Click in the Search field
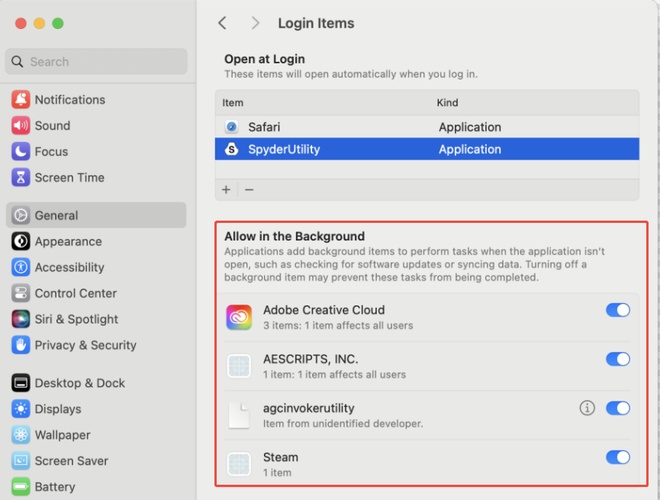The width and height of the screenshot is (660, 500). point(96,61)
